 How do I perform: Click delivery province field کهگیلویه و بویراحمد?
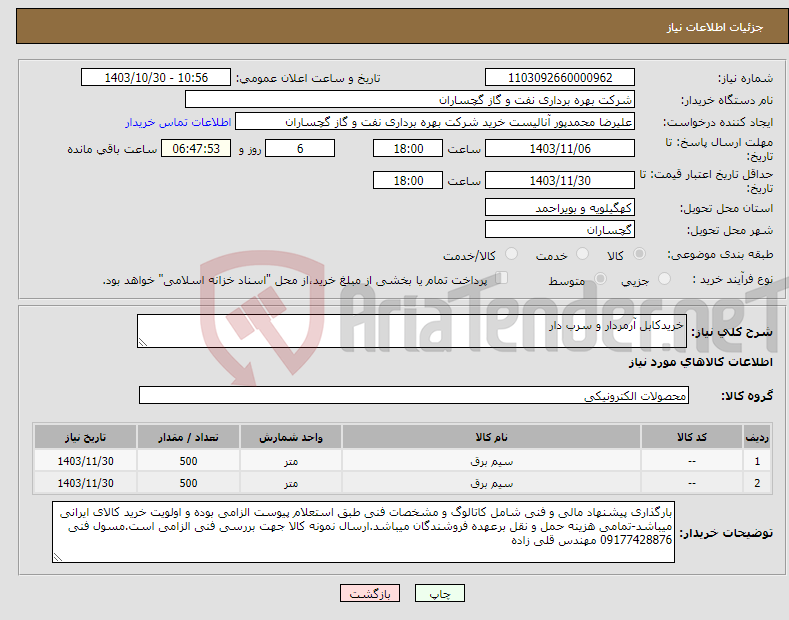tap(560, 207)
